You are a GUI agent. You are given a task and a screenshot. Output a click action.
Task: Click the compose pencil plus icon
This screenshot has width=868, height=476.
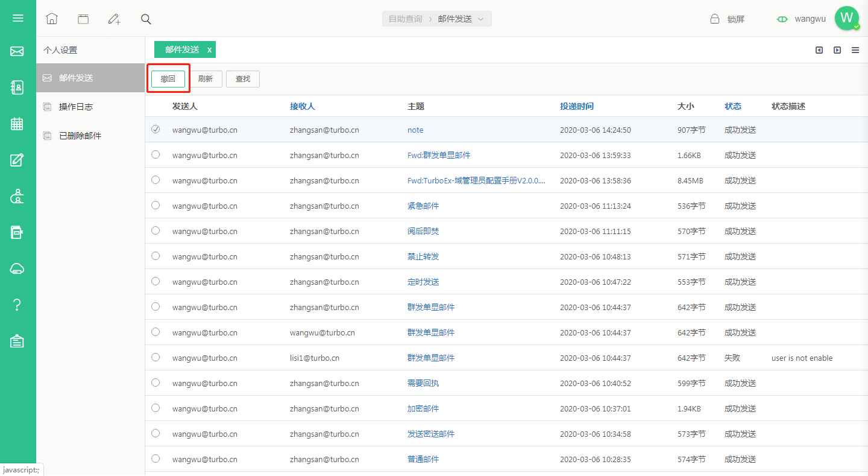(x=115, y=19)
